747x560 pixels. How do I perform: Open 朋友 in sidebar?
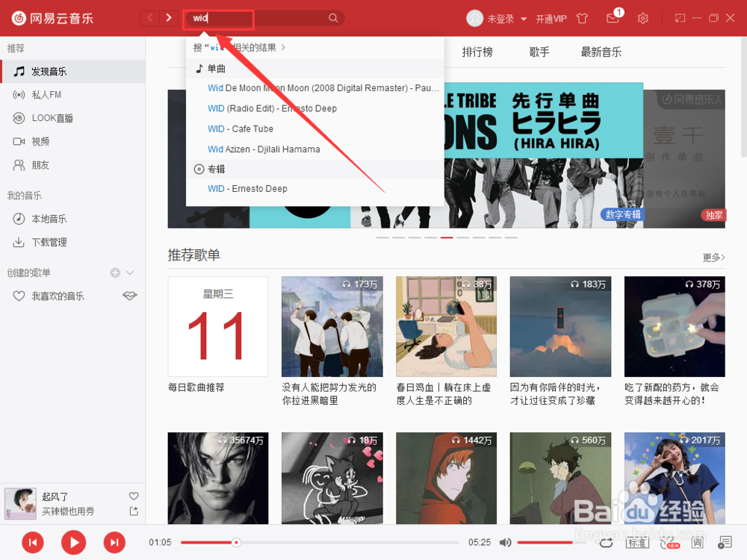pyautogui.click(x=73, y=165)
